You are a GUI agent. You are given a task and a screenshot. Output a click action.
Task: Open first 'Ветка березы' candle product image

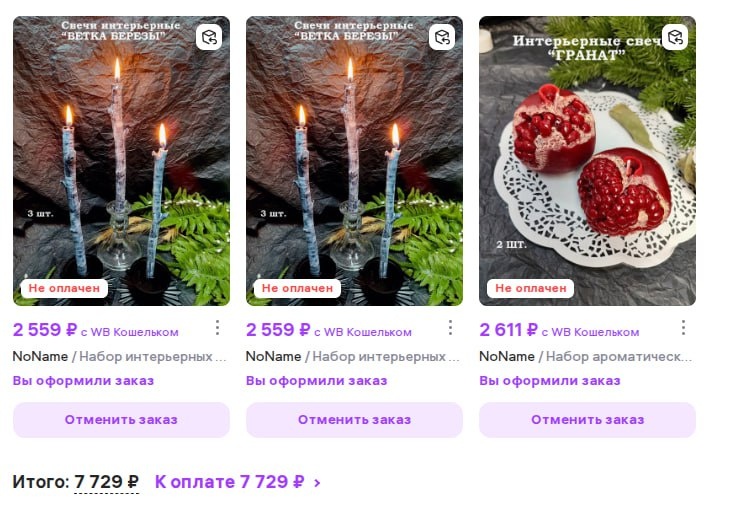click(x=121, y=161)
